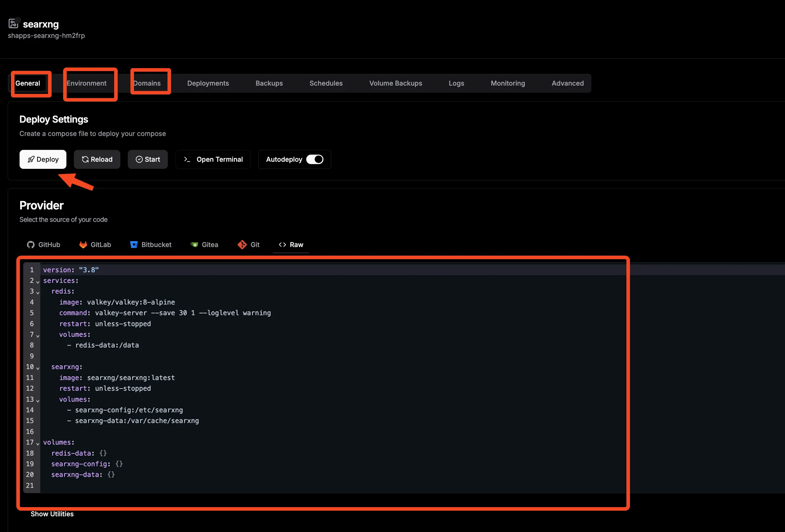Switch to the Domains tab
785x532 pixels.
click(x=147, y=83)
